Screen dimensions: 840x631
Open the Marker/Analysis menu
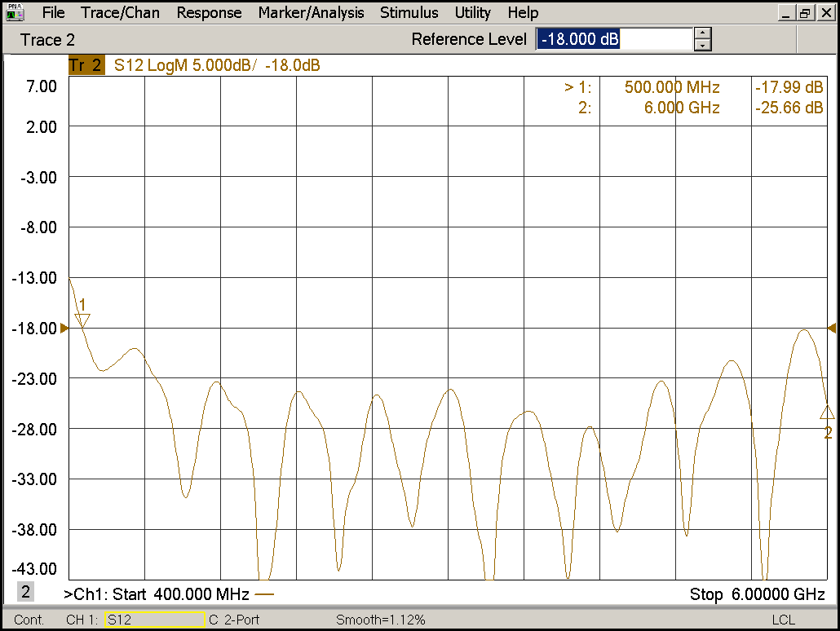coord(311,13)
